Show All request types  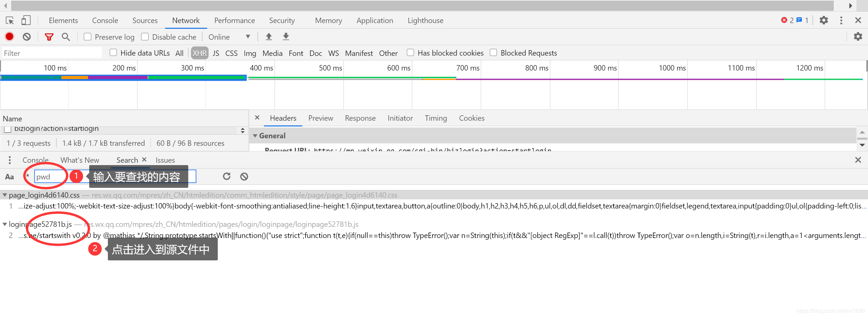coord(179,53)
